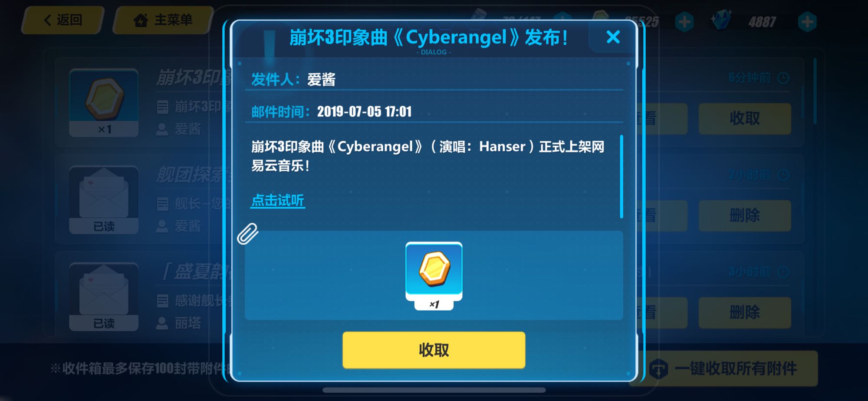Add coins via plus icon near 25525
The width and height of the screenshot is (868, 401).
(684, 22)
